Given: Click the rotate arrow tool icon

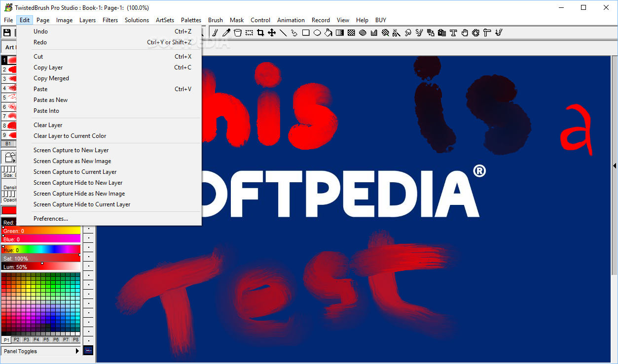Looking at the screenshot, I should tap(475, 33).
